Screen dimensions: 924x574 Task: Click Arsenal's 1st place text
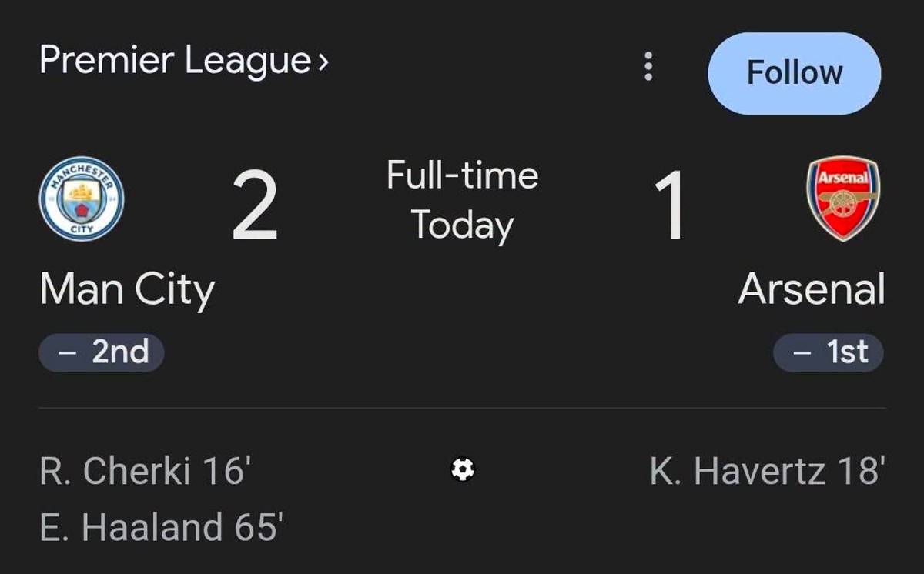pyautogui.click(x=847, y=352)
